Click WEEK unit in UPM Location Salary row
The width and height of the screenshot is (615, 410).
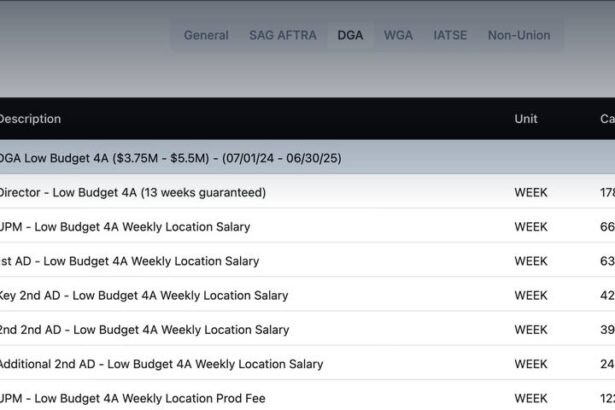click(531, 227)
